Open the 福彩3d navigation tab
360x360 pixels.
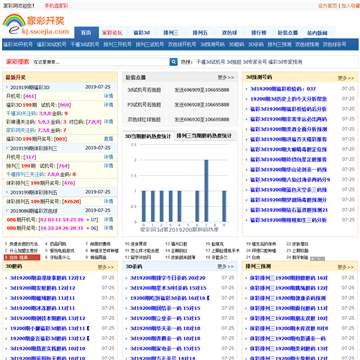click(141, 33)
